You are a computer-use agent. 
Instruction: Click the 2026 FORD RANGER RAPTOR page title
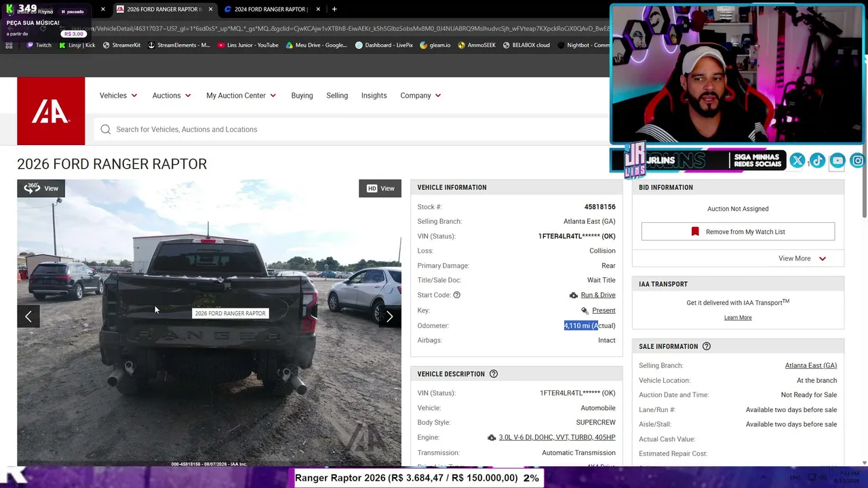tap(112, 164)
